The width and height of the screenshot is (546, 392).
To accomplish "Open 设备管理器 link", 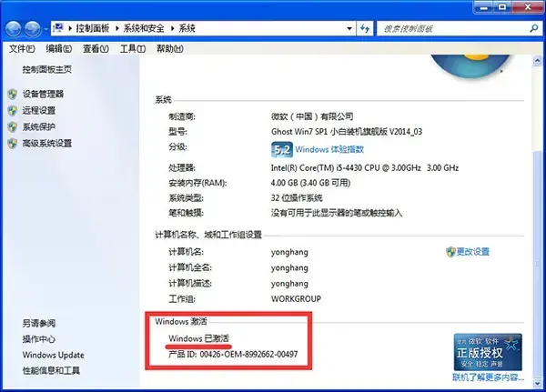I will [43, 94].
